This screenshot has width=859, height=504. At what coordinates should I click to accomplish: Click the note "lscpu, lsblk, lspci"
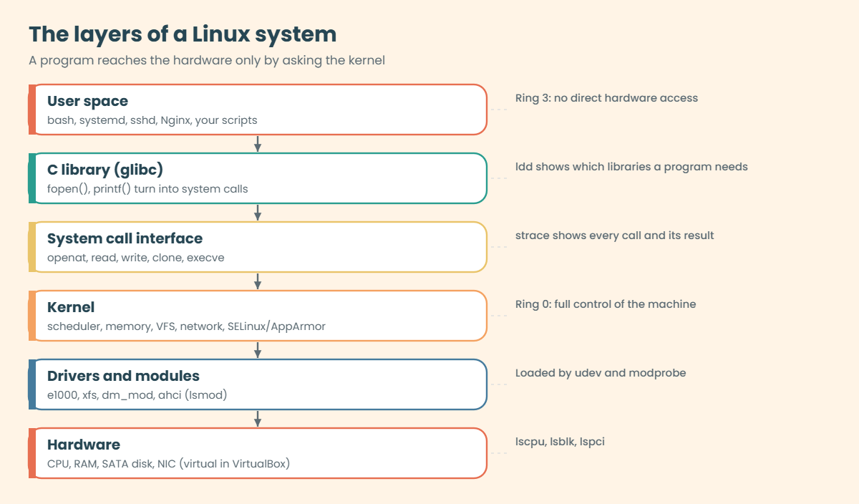tap(560, 442)
